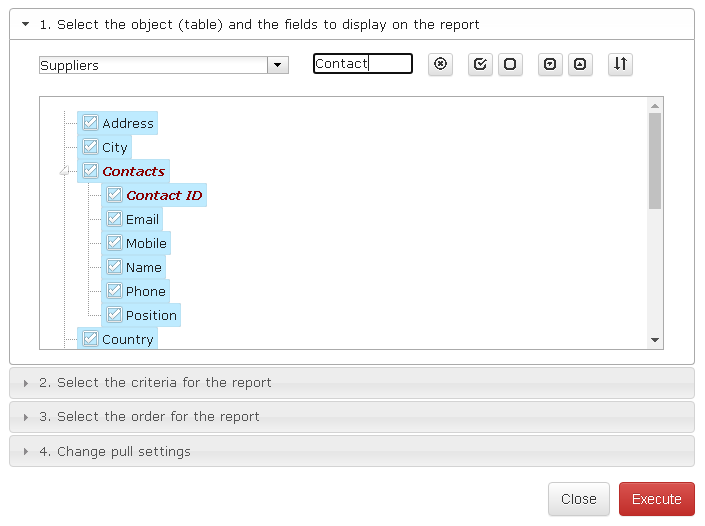Collapse the Contacts tree node

[64, 171]
